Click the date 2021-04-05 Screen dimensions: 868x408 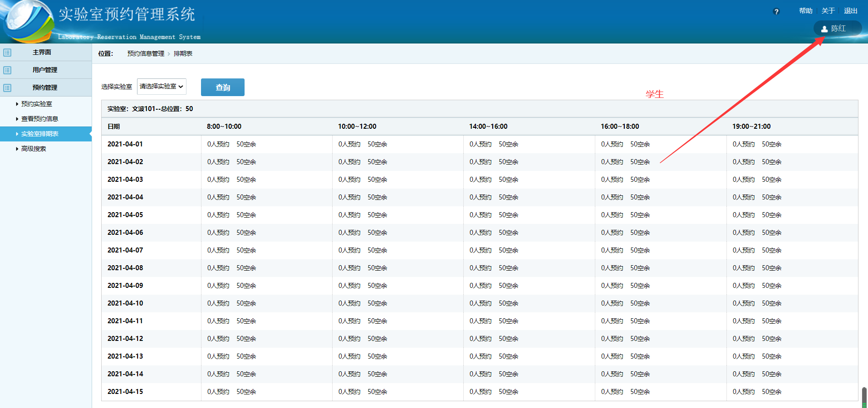coord(125,215)
